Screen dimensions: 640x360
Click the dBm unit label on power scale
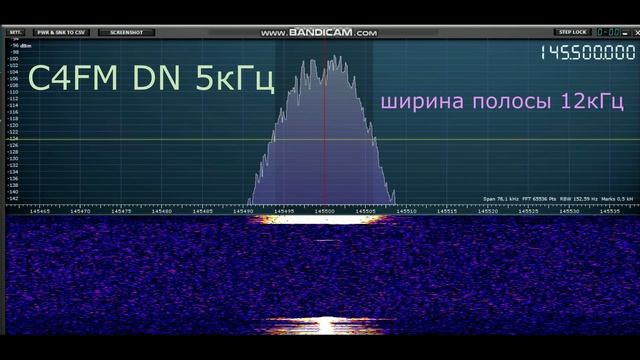(x=26, y=46)
